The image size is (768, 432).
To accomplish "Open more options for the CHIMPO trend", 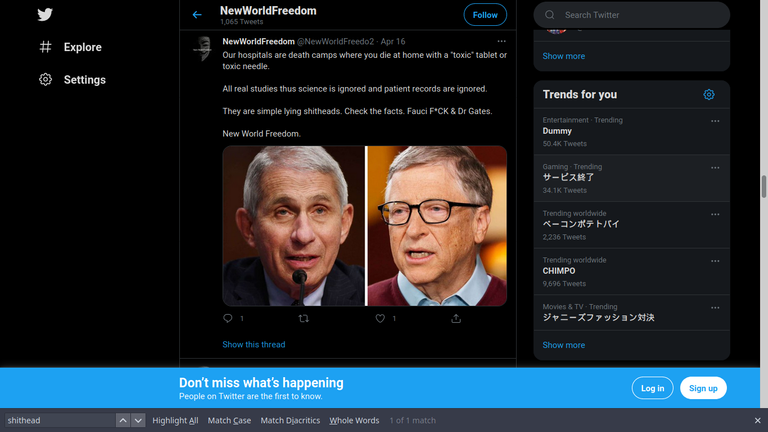I will [x=715, y=261].
